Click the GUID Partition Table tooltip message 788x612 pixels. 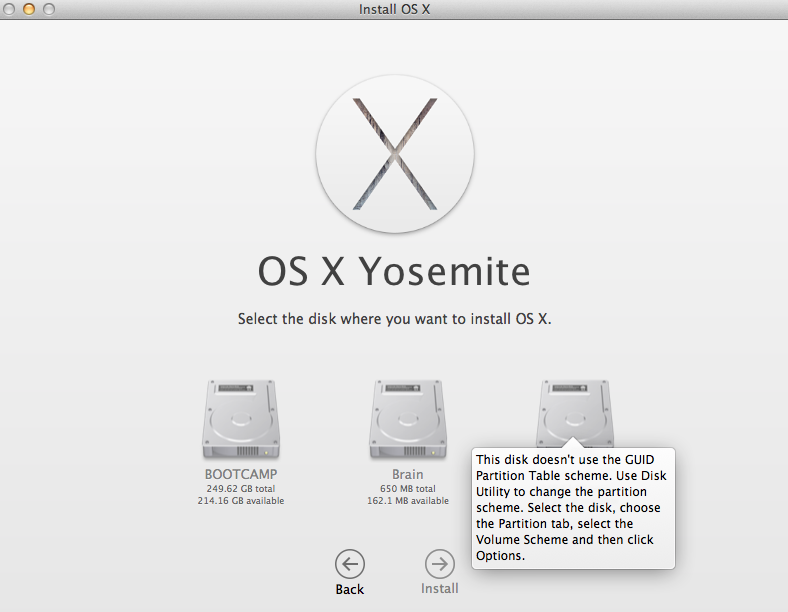point(571,507)
